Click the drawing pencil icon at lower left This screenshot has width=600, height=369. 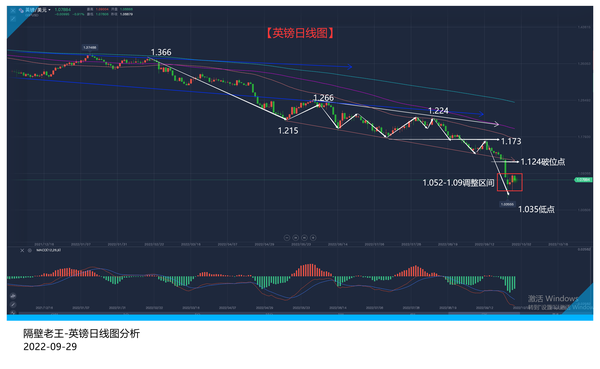[x=13, y=305]
